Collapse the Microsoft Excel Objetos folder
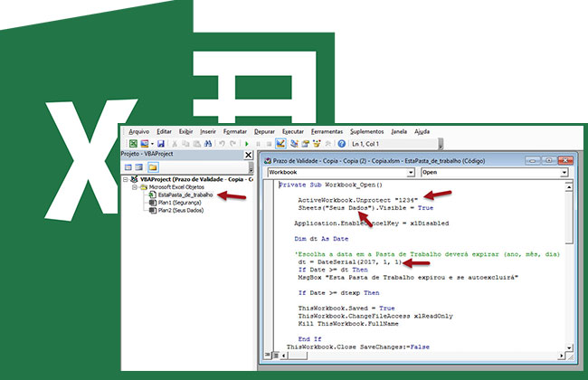The width and height of the screenshot is (588, 380). tap(135, 187)
